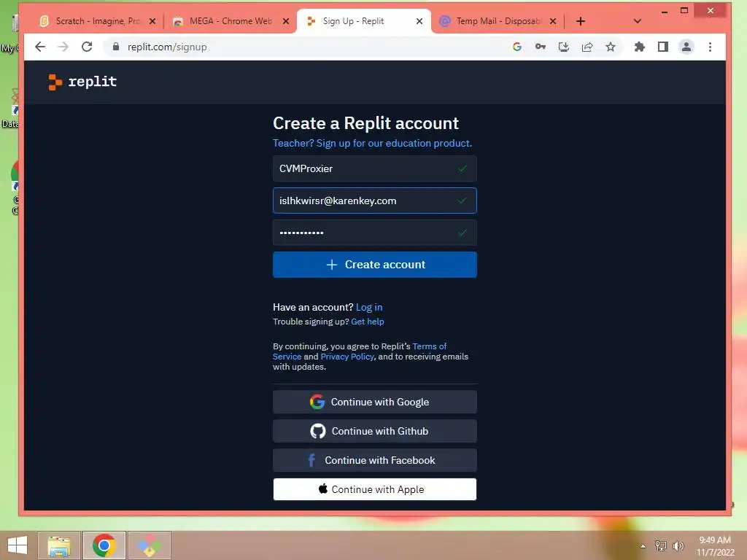Switch to MEGA - Chrome Web tab

tap(231, 21)
